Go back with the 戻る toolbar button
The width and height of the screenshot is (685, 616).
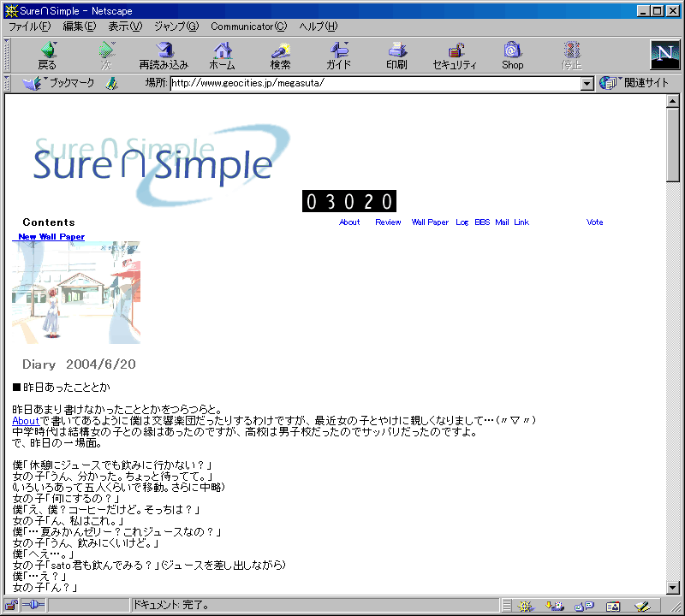click(x=47, y=56)
